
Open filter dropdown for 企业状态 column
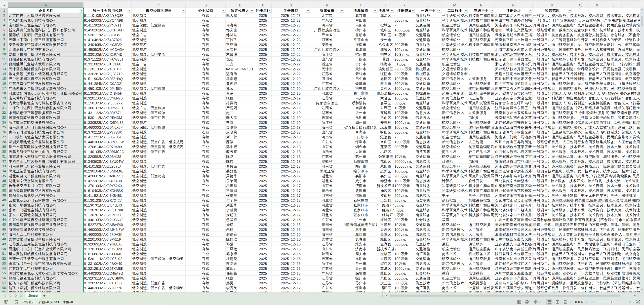point(223,11)
